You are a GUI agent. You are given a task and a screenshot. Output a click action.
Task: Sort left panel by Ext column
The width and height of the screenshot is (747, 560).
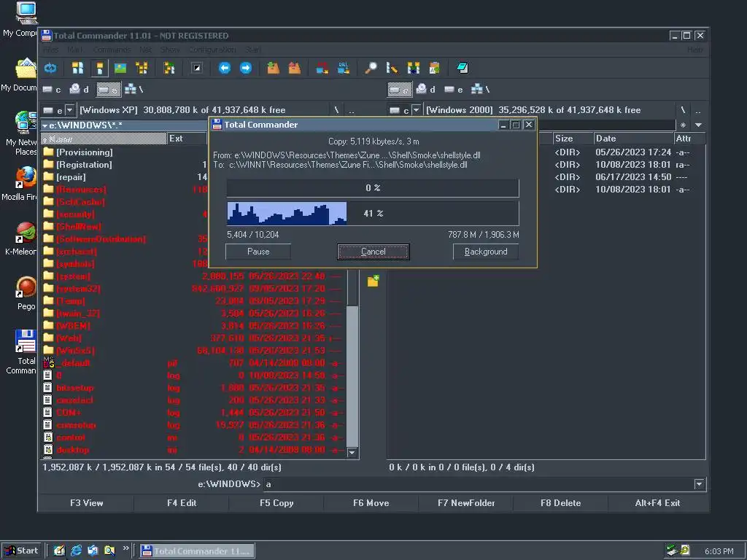187,139
